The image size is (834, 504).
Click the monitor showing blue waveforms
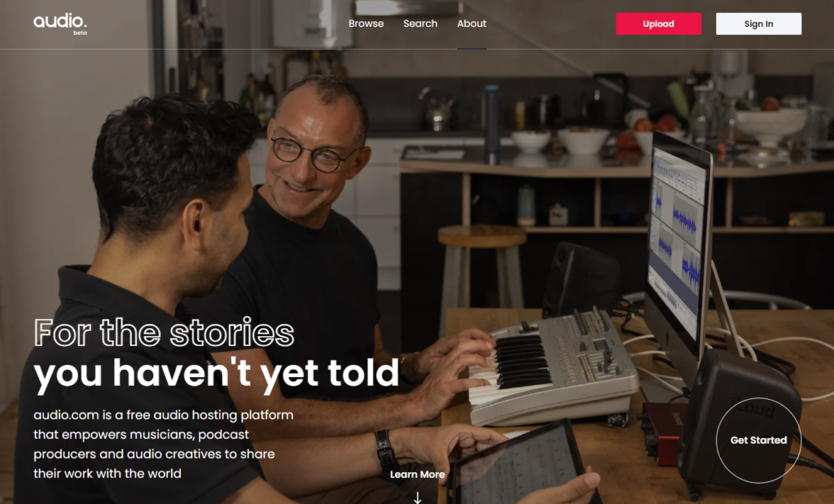[x=678, y=240]
